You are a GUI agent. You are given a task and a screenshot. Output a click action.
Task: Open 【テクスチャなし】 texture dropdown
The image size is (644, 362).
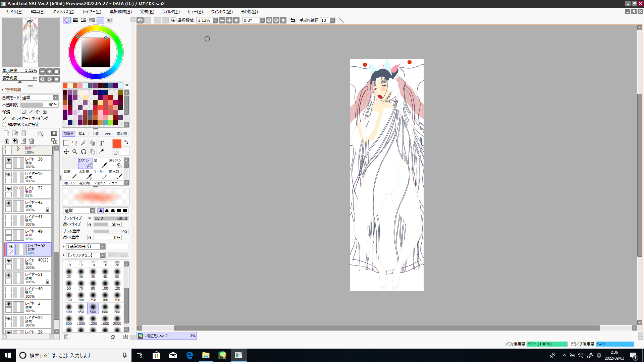(102, 255)
